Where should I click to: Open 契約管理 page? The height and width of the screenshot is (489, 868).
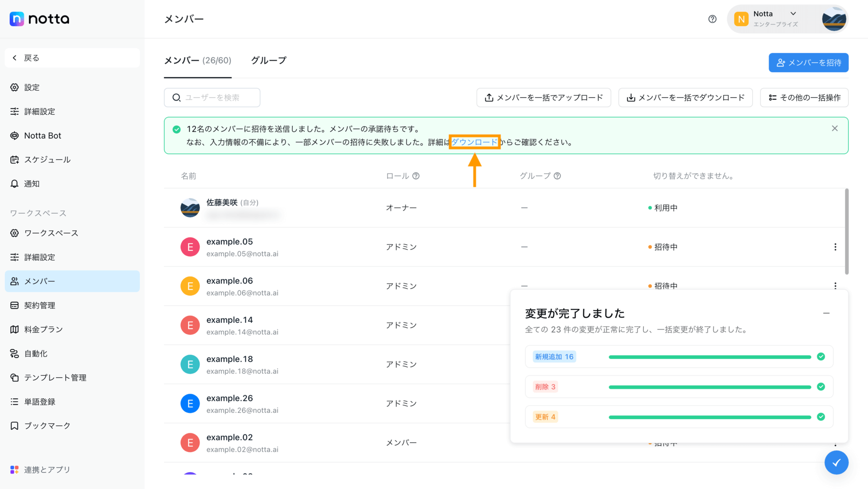pyautogui.click(x=72, y=305)
